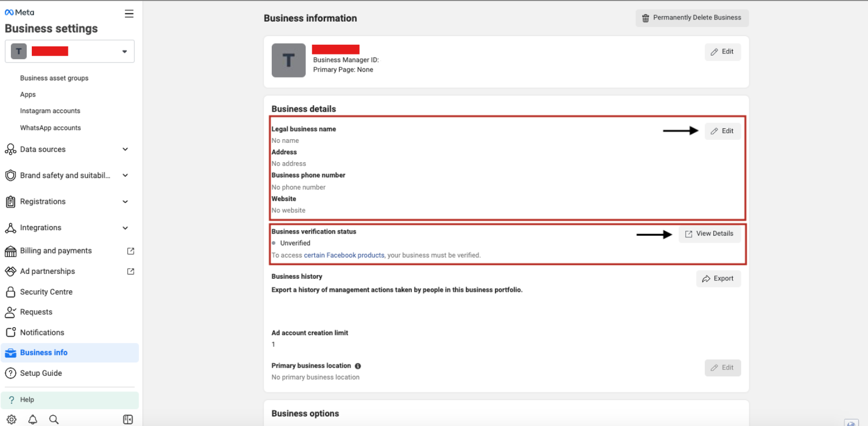
Task: Open the search magnifier icon
Action: 54,420
